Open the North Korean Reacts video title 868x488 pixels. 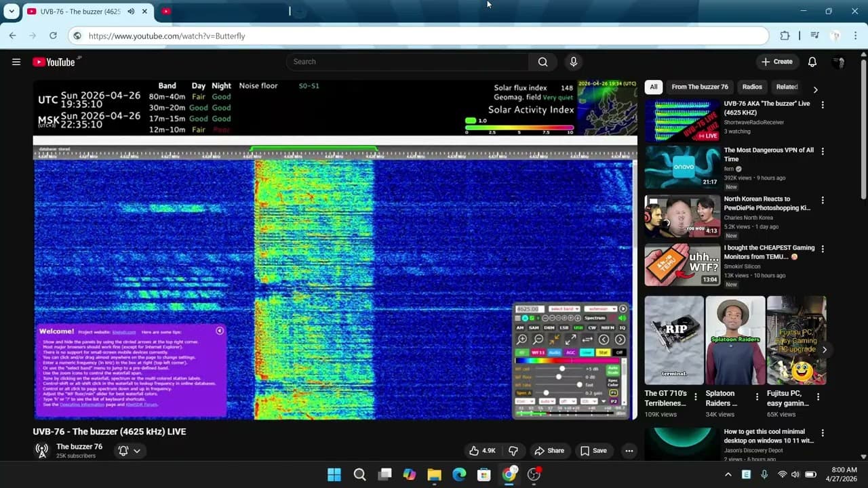coord(767,203)
